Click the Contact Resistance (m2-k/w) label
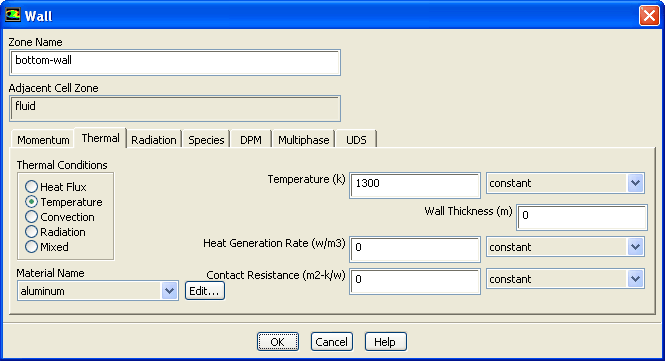The width and height of the screenshot is (665, 361). coord(276,275)
